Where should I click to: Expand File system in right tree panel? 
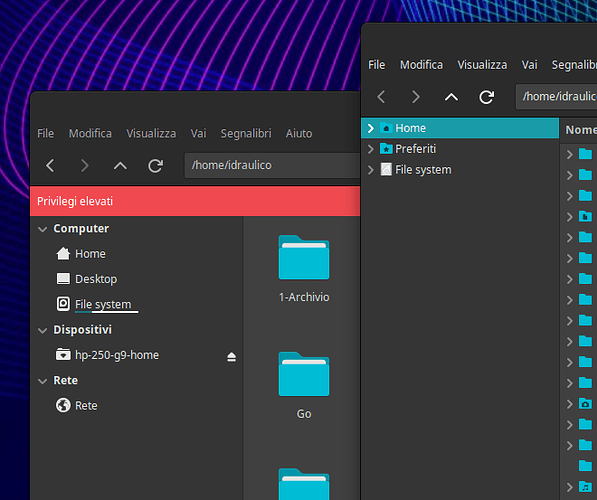pyautogui.click(x=370, y=170)
